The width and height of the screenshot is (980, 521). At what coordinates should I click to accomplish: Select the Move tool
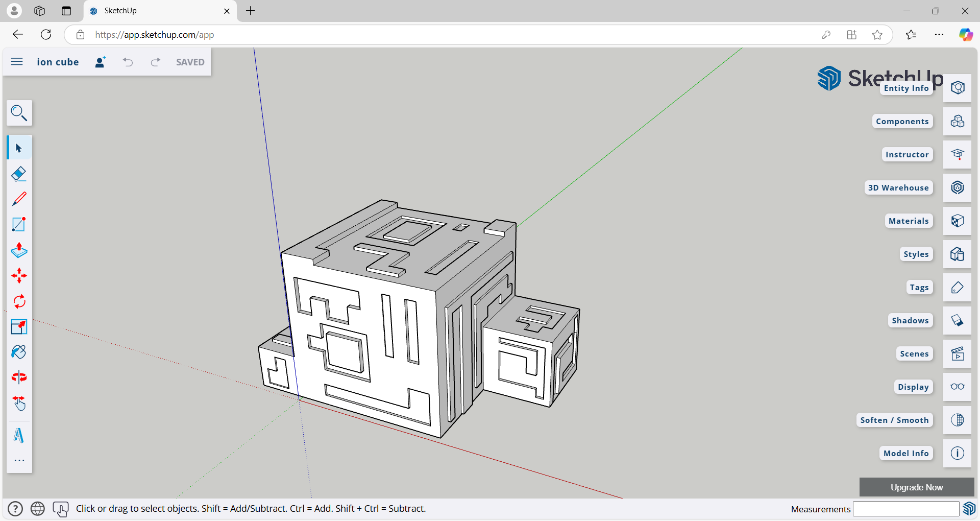point(19,276)
